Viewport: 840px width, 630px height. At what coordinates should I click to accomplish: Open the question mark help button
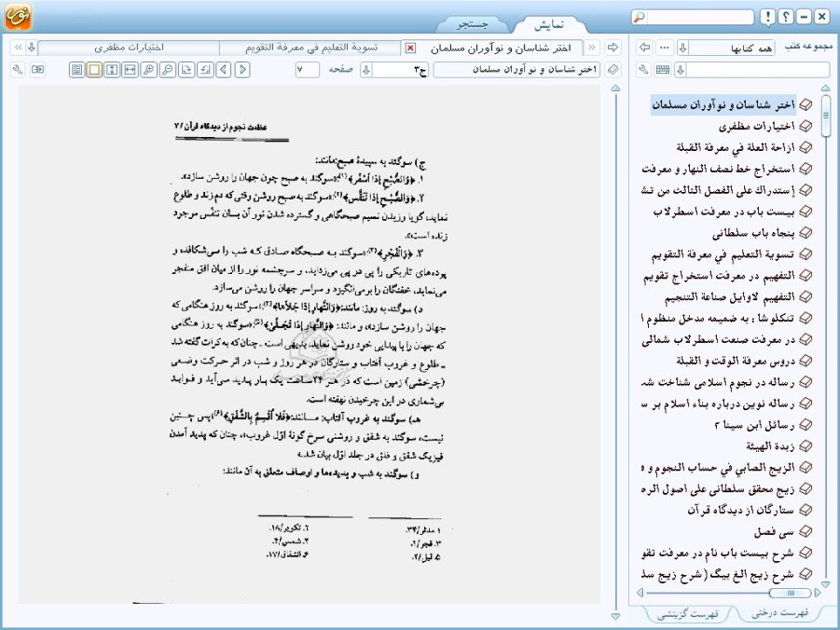[x=786, y=17]
